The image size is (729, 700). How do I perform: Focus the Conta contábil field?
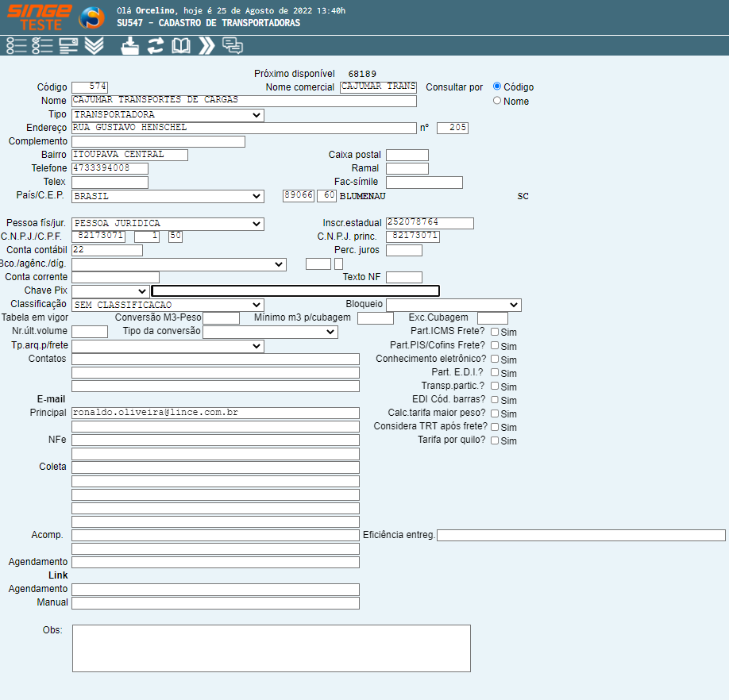[x=107, y=250]
